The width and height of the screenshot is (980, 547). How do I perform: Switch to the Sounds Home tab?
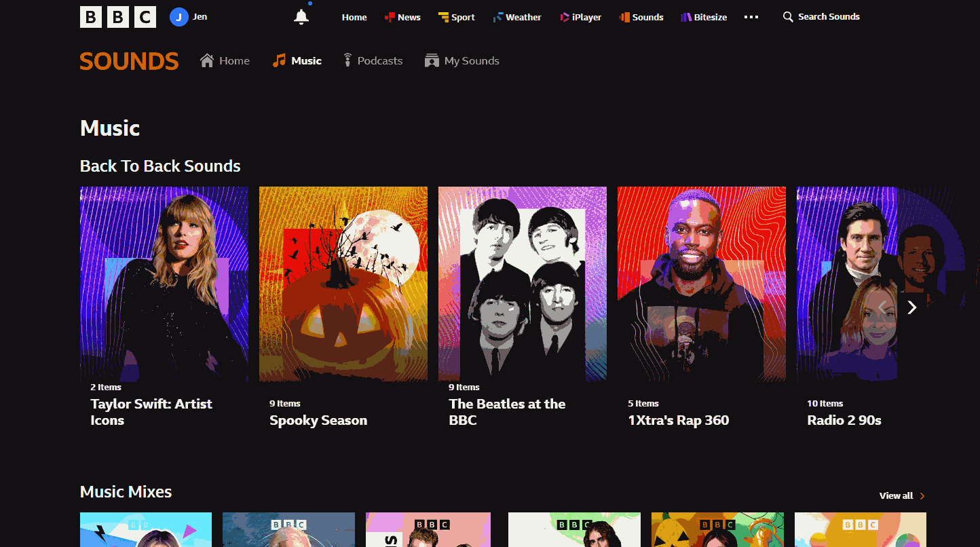pos(225,60)
